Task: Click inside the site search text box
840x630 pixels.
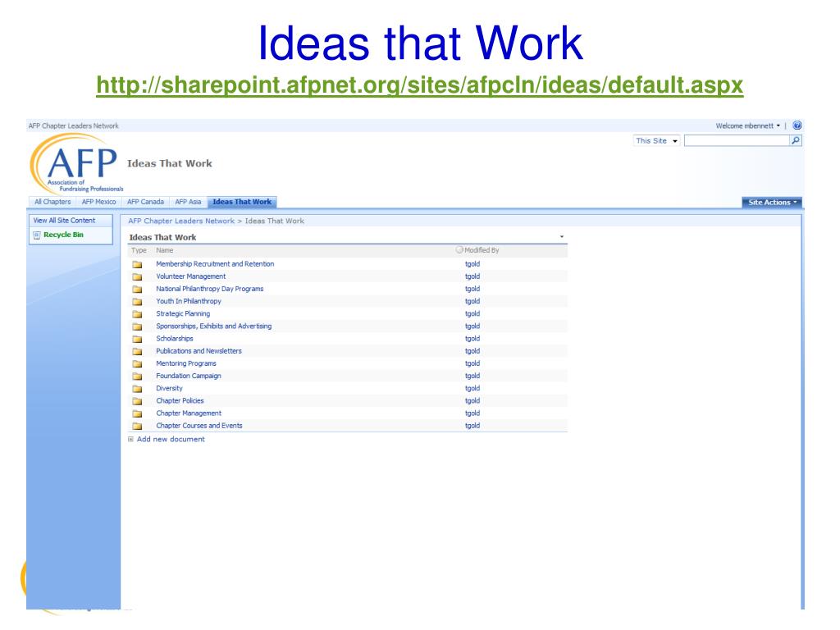Action: (x=737, y=141)
